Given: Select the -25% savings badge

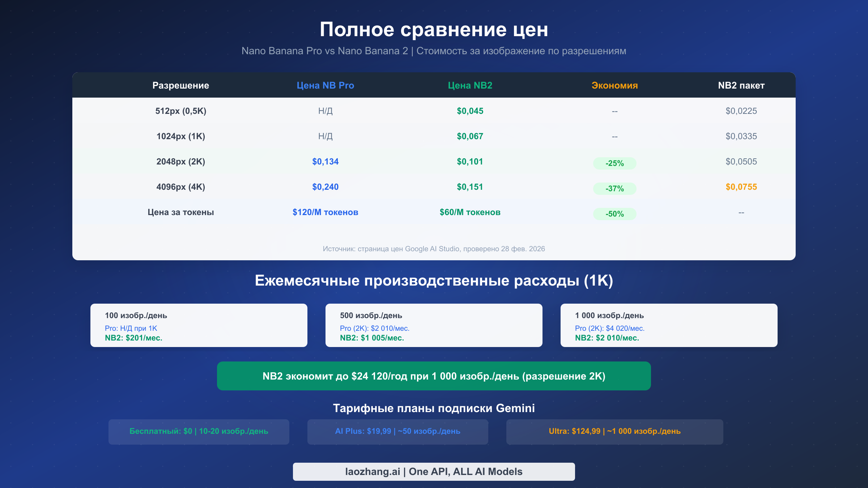Looking at the screenshot, I should [614, 163].
